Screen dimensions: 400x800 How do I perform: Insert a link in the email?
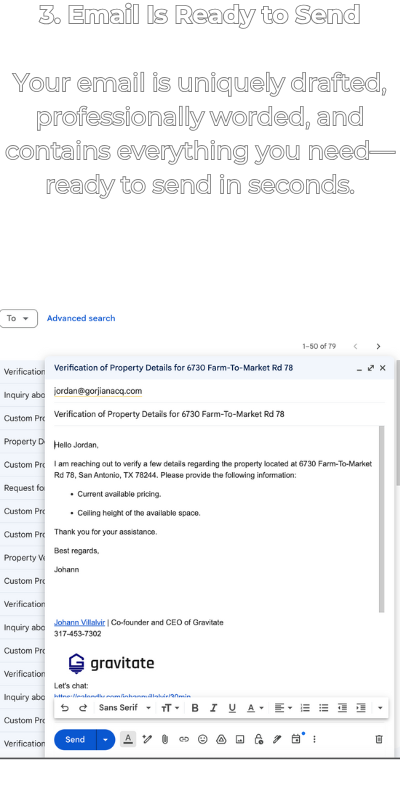(x=184, y=739)
